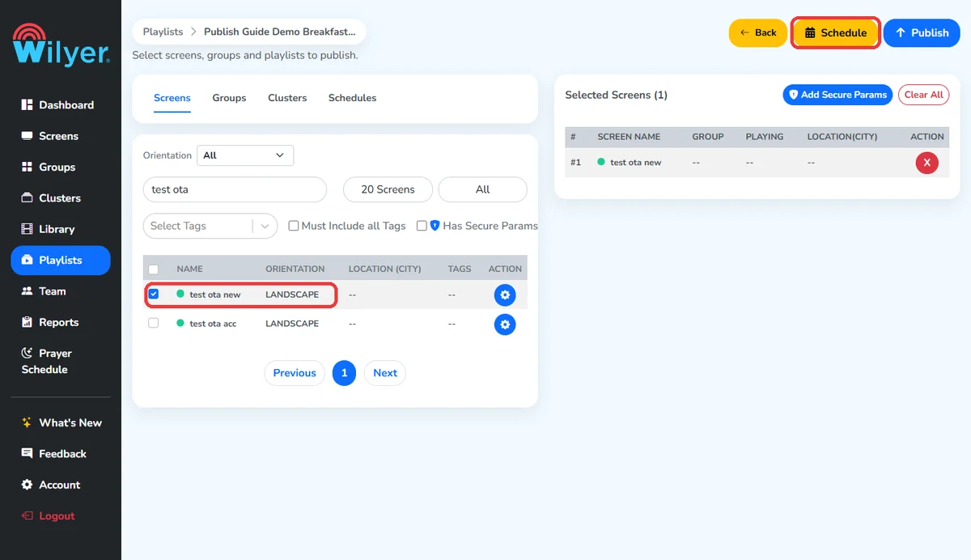Select Playlists in the sidebar

point(60,261)
